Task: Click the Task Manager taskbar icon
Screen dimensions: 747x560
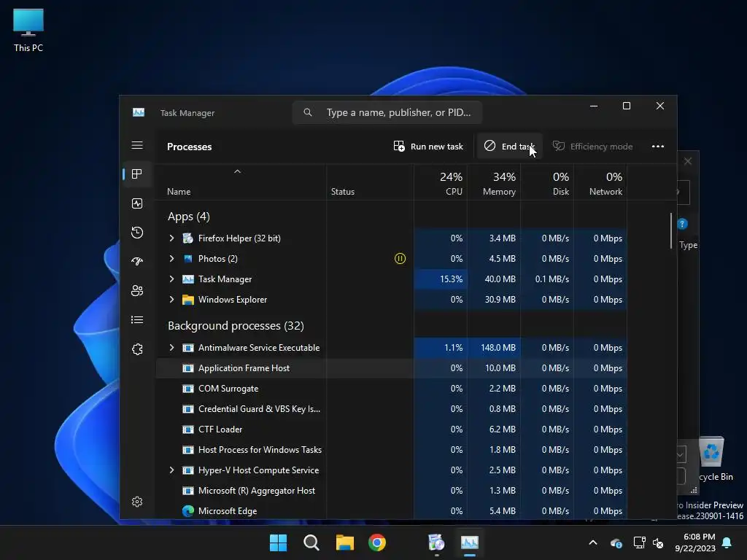Action: [469, 542]
